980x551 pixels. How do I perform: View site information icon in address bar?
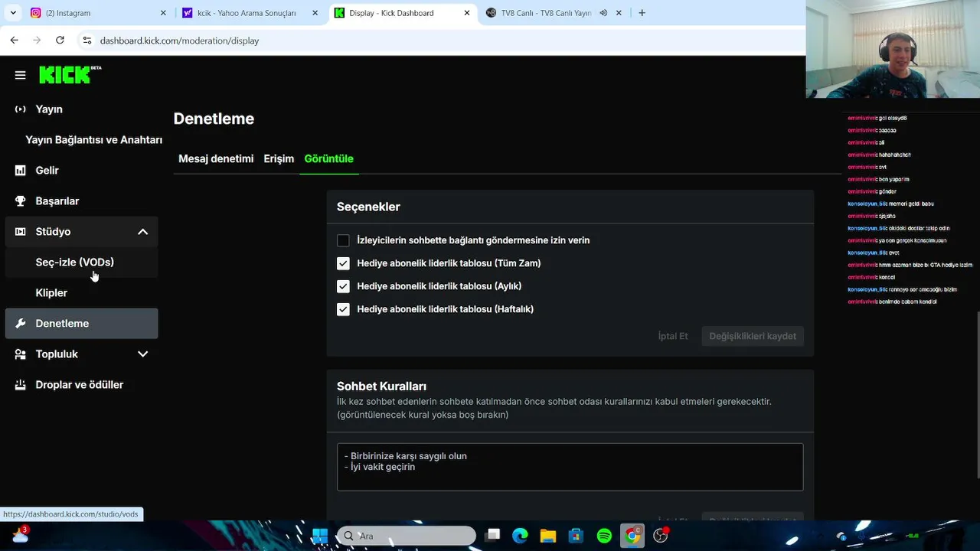point(87,41)
